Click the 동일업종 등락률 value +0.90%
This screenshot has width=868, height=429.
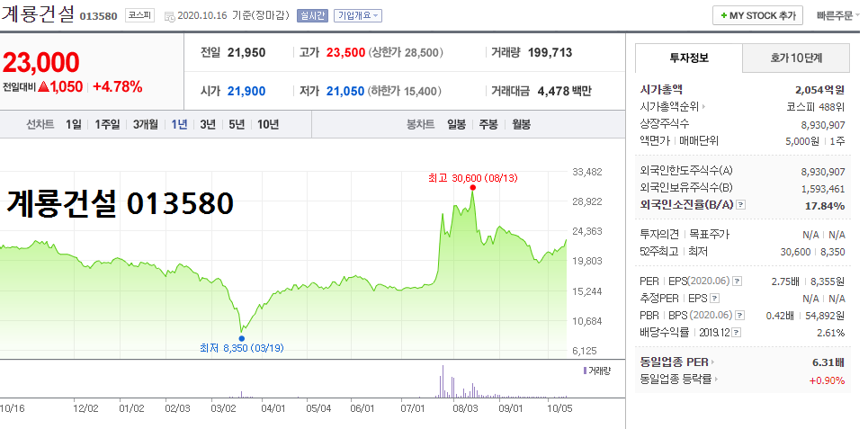(x=827, y=380)
